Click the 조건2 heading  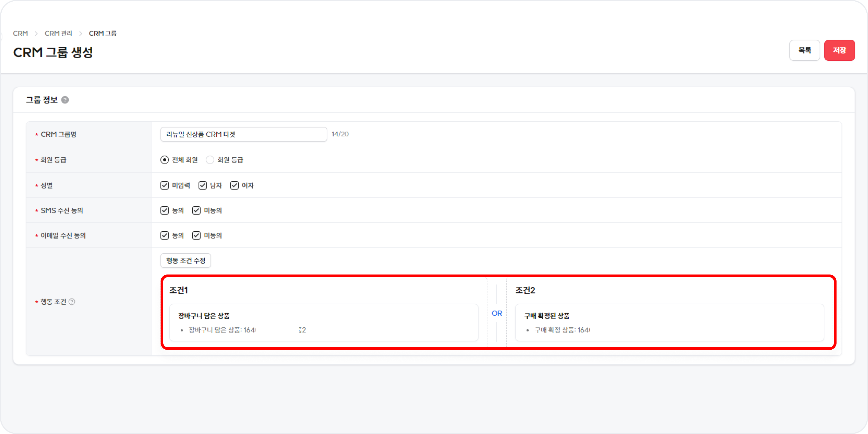pos(525,290)
